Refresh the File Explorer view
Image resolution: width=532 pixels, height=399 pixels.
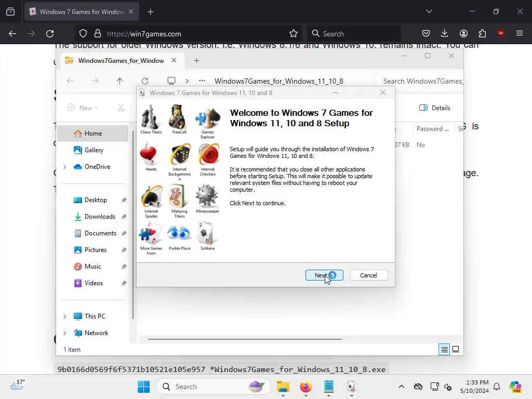[145, 81]
